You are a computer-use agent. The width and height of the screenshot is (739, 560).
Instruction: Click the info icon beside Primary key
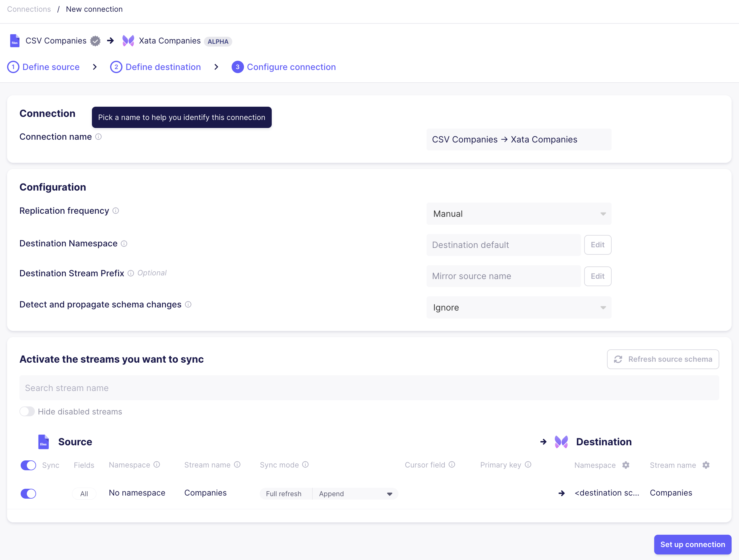[x=528, y=464]
